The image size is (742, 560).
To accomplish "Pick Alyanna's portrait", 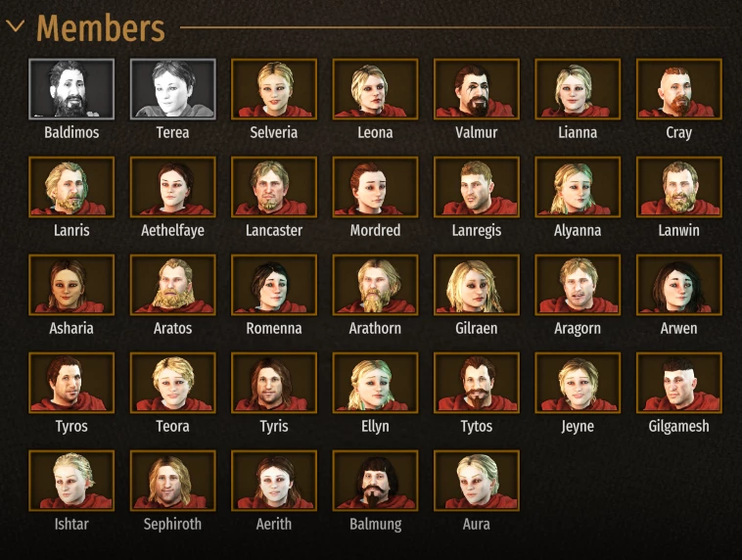I will (578, 187).
